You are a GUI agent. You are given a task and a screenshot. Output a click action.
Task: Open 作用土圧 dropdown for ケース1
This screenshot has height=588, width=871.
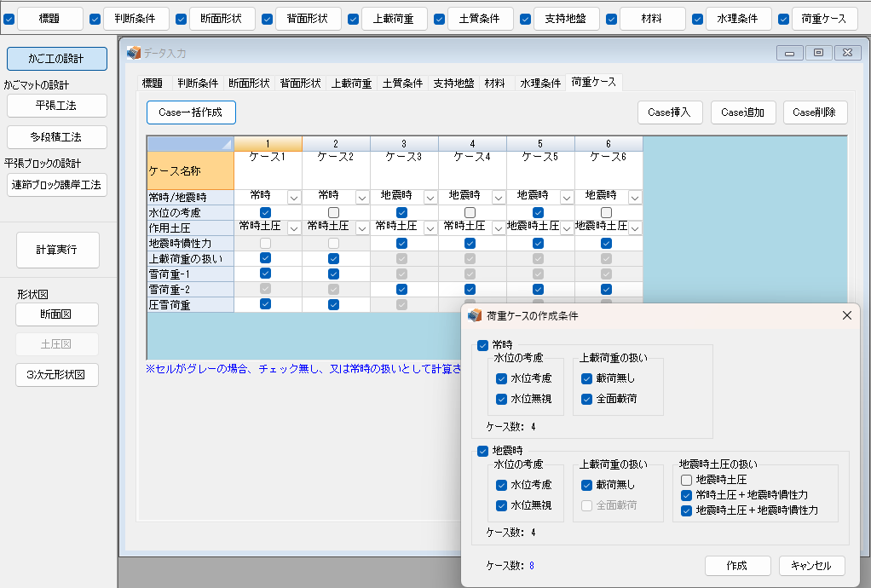pos(294,228)
